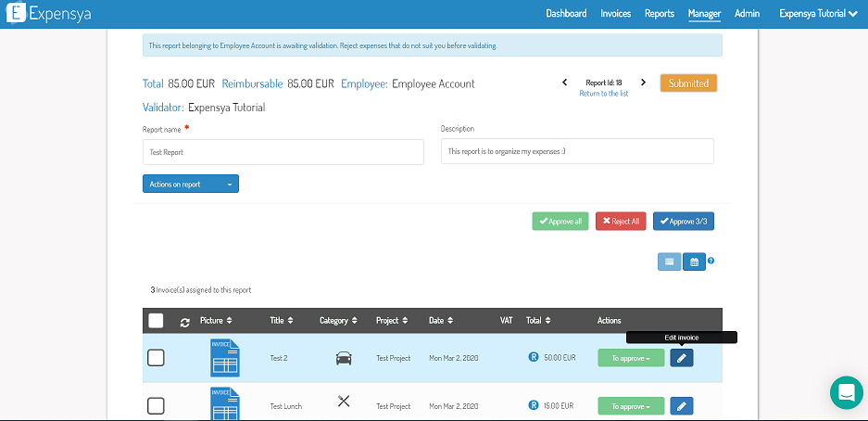Click reimbursable R badge on 15.00 EUR

point(534,405)
